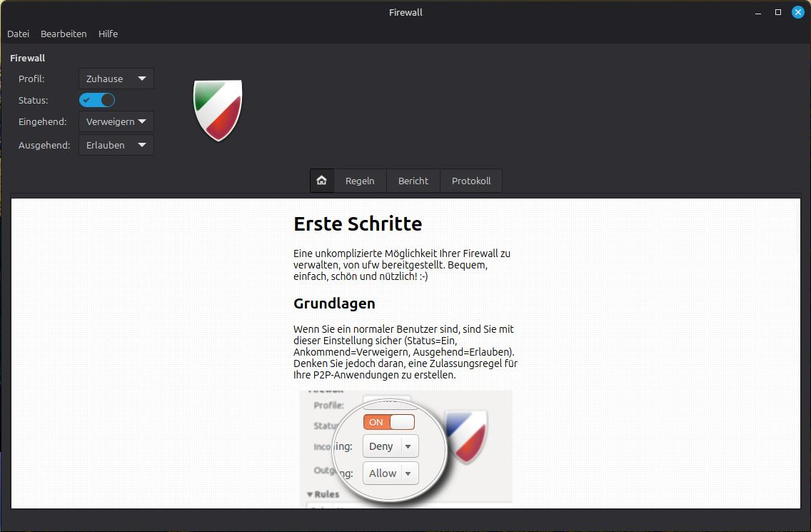Open the Profil dropdown showing Zuhause
811x532 pixels.
[x=116, y=79]
